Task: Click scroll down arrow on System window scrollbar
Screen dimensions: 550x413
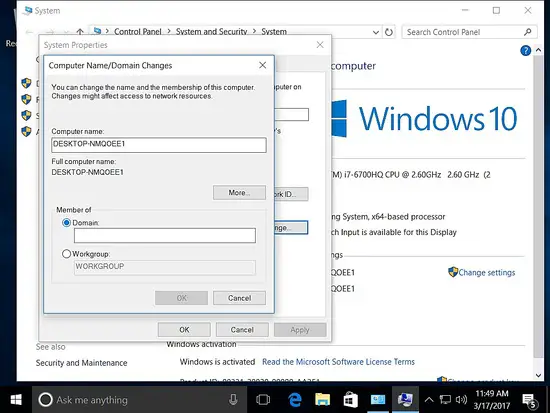Action: [538, 375]
